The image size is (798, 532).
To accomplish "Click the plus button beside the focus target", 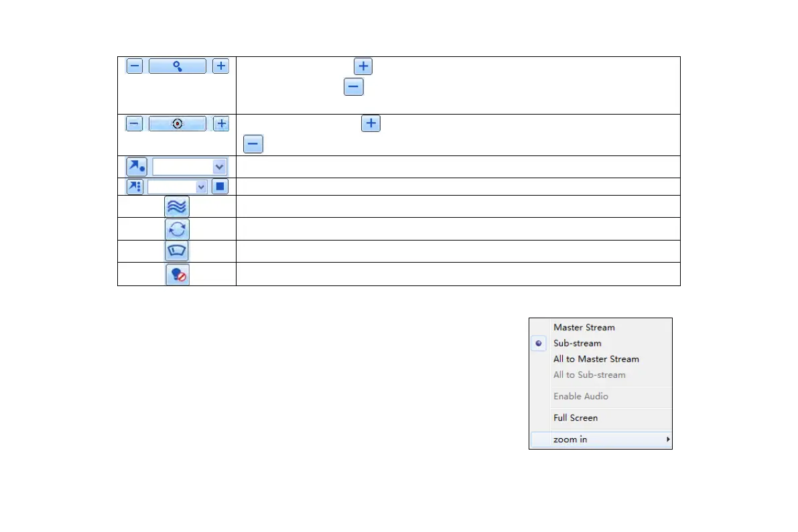I will point(221,124).
